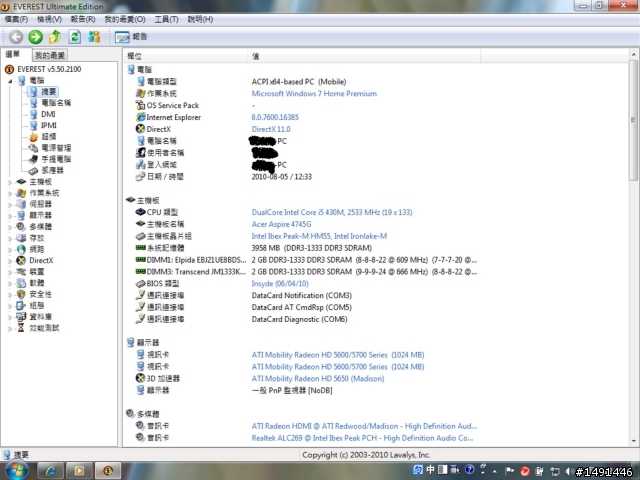Expand the 網路 tree node
Viewport: 640px width, 480px height.
[x=10, y=249]
